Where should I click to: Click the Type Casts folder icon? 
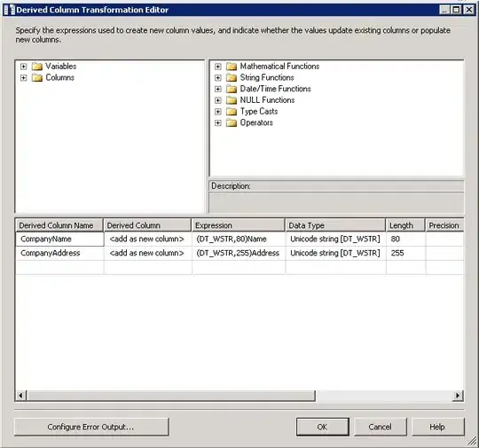(x=232, y=112)
